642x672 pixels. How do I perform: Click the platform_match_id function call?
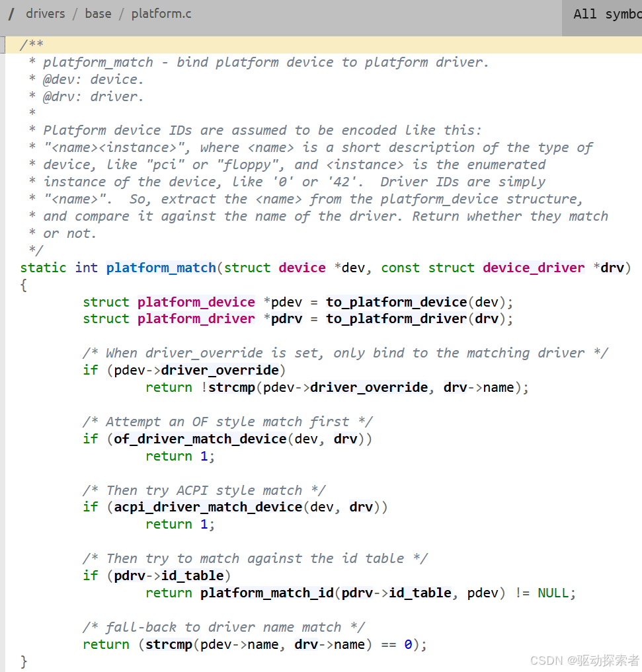point(266,593)
